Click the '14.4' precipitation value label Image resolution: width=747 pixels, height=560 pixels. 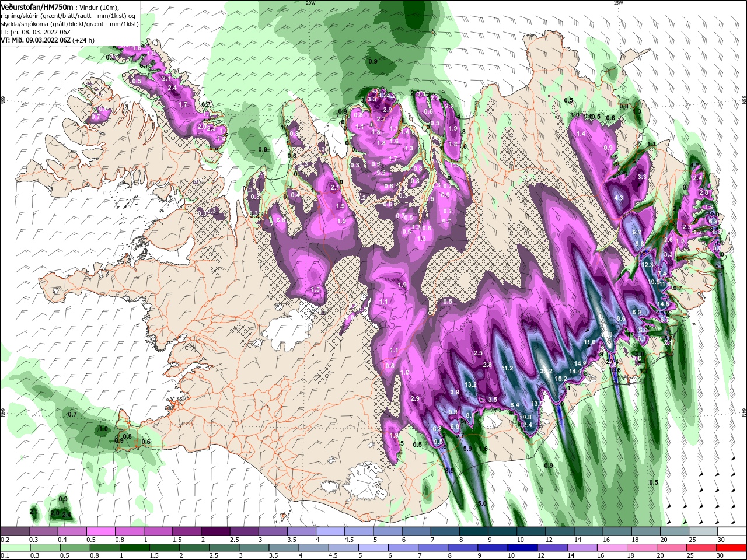(x=575, y=371)
